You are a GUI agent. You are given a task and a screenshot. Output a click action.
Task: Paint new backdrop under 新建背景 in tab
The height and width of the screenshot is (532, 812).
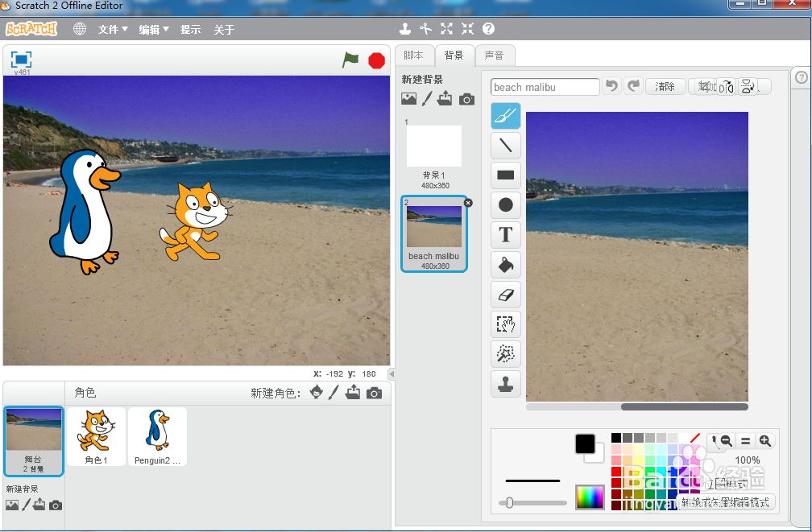point(427,98)
